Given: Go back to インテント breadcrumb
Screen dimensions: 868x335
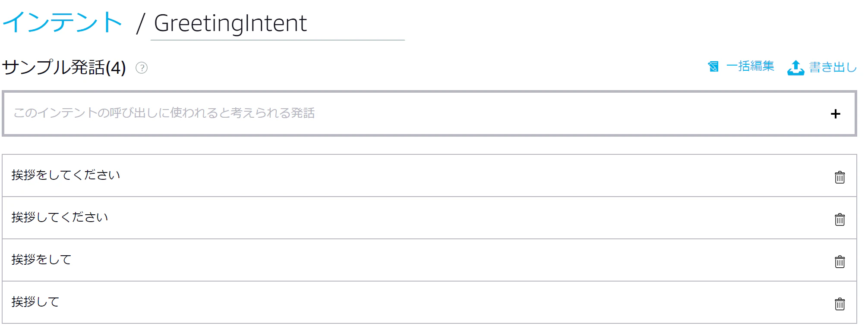Looking at the screenshot, I should pyautogui.click(x=63, y=22).
